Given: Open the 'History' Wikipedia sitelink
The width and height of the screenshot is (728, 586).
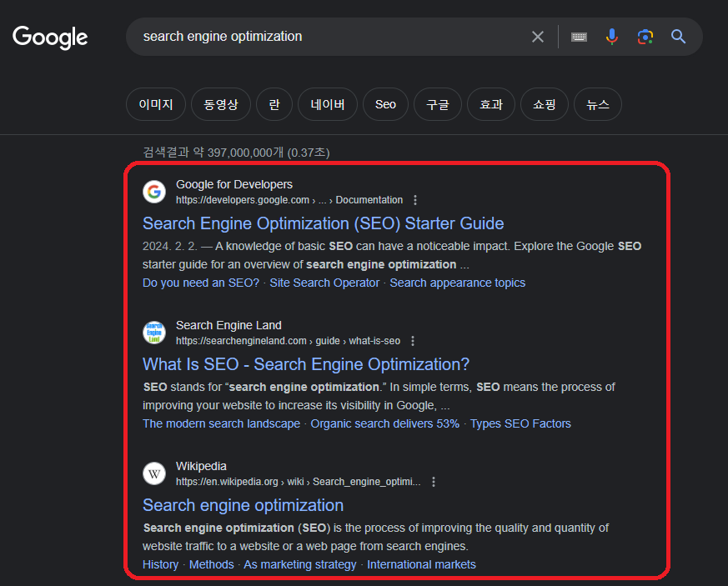Looking at the screenshot, I should [161, 564].
